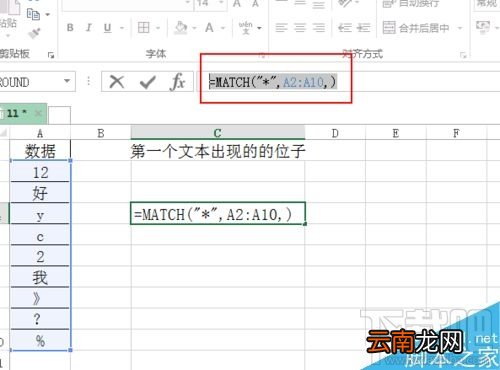Open the Font Color dropdown arrow
Screen dimensions: 500x370
click(223, 28)
